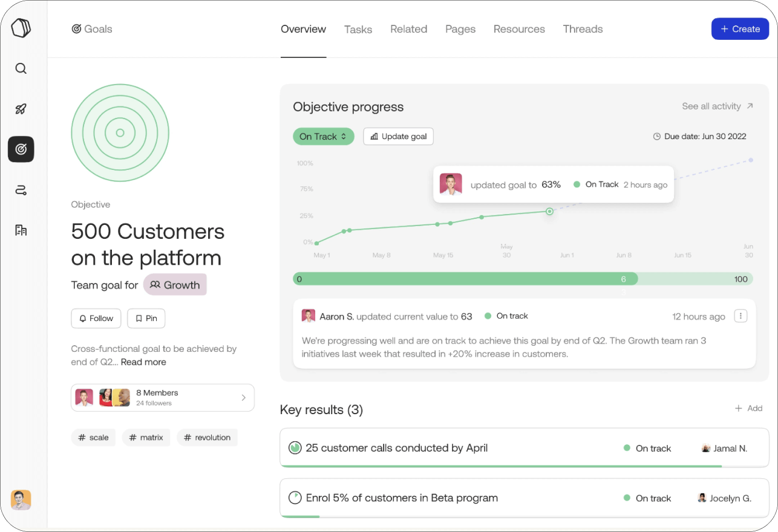Open the user profile avatar at bottom left
This screenshot has width=778, height=532.
tap(21, 500)
